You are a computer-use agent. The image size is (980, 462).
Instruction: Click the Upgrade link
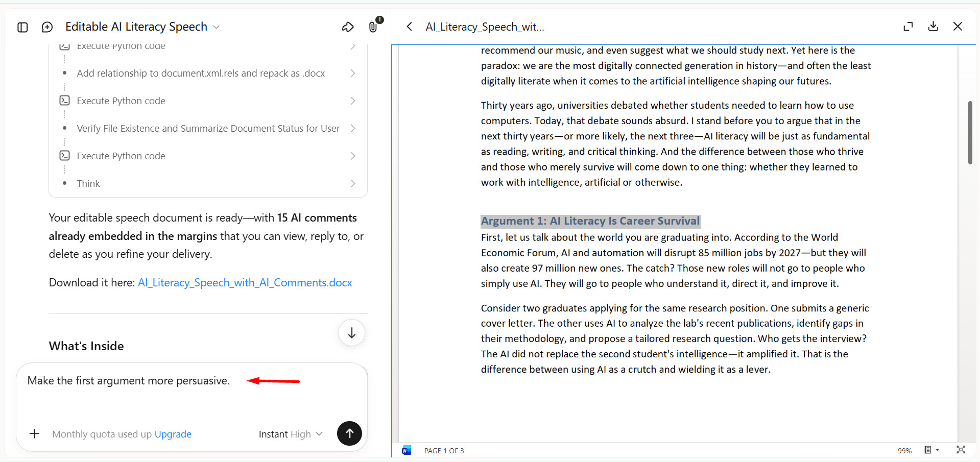pyautogui.click(x=173, y=434)
